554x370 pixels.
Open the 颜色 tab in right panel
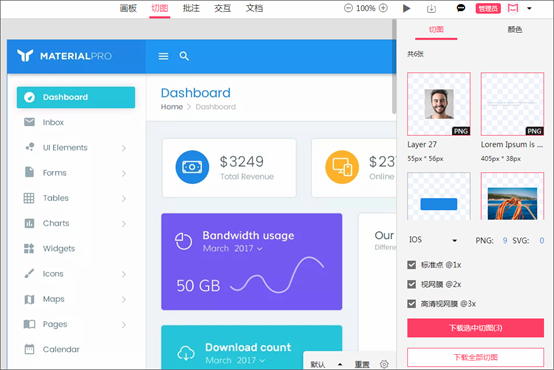pyautogui.click(x=515, y=30)
